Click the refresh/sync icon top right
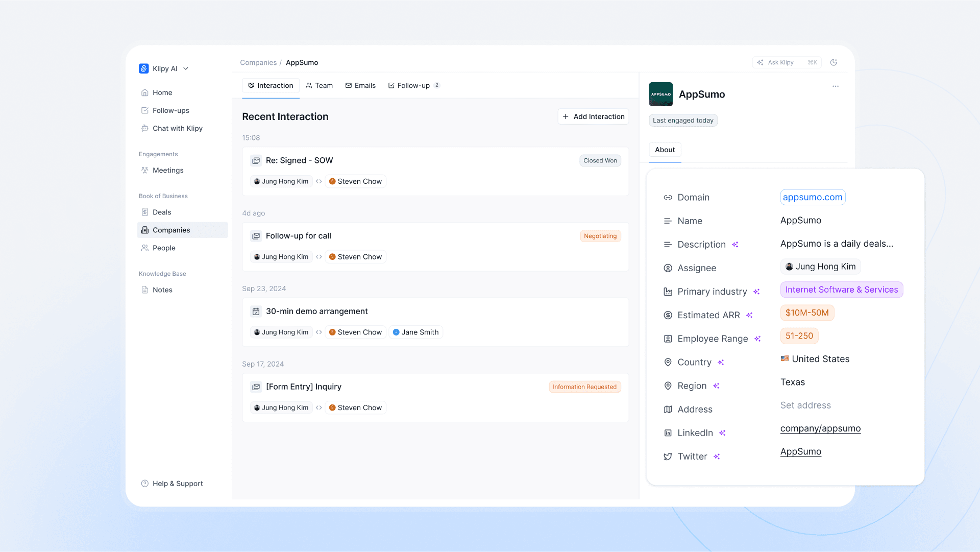Image resolution: width=980 pixels, height=552 pixels. coord(834,62)
